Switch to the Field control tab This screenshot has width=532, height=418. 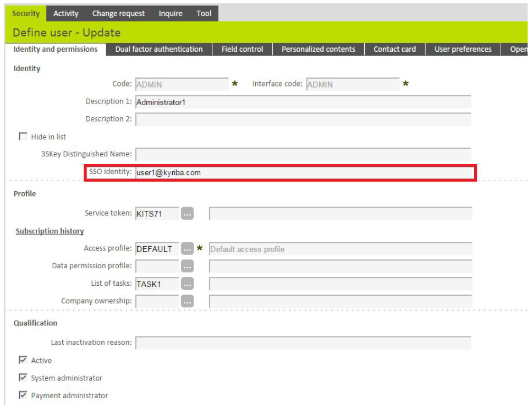[242, 49]
